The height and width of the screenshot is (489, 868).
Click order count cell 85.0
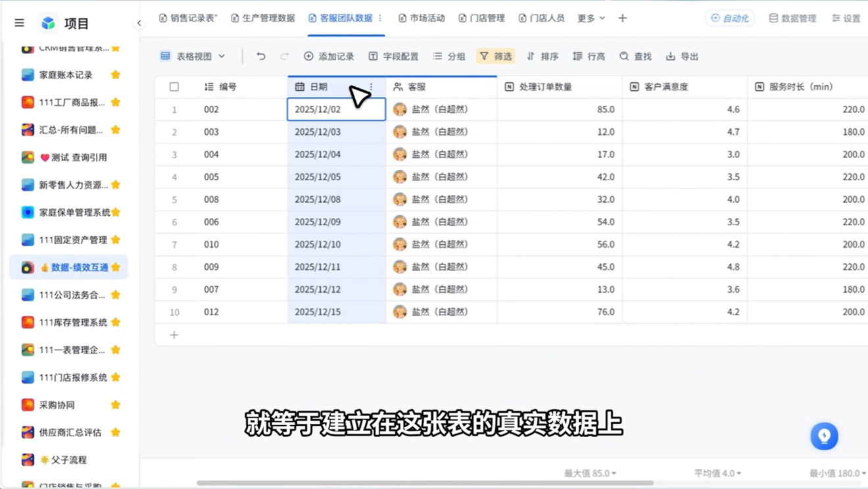[560, 109]
